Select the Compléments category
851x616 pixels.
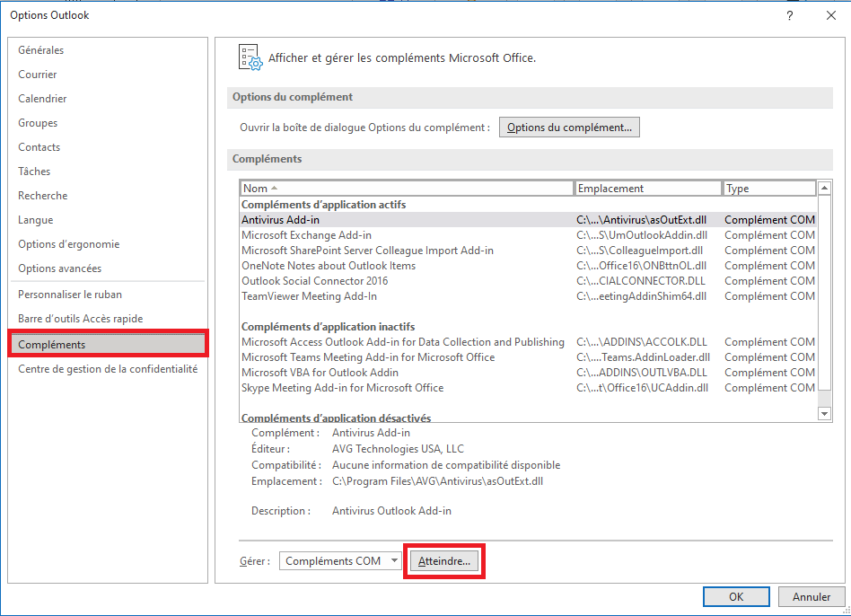[108, 344]
